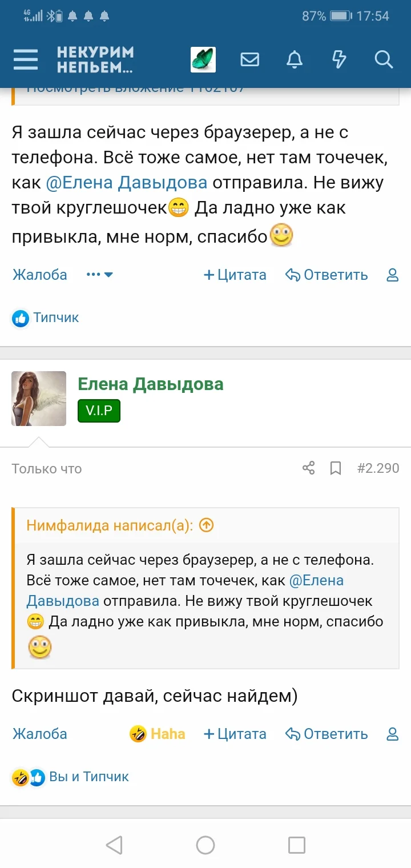Jump to quoted post via the up-arrow icon

click(205, 525)
